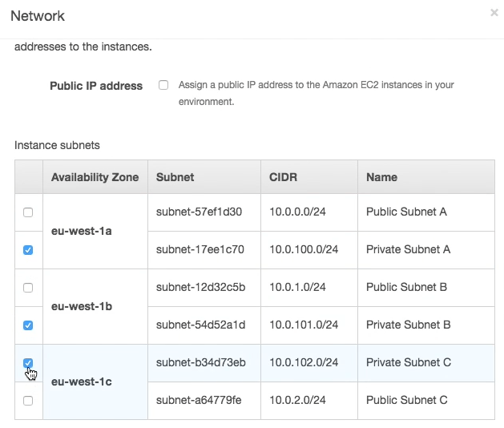The image size is (504, 428).
Task: Click the Availability Zone column header
Action: pyautogui.click(x=95, y=177)
